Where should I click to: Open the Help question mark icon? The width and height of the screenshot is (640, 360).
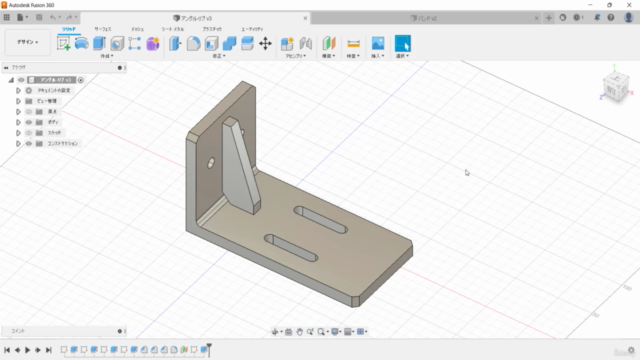pyautogui.click(x=611, y=18)
